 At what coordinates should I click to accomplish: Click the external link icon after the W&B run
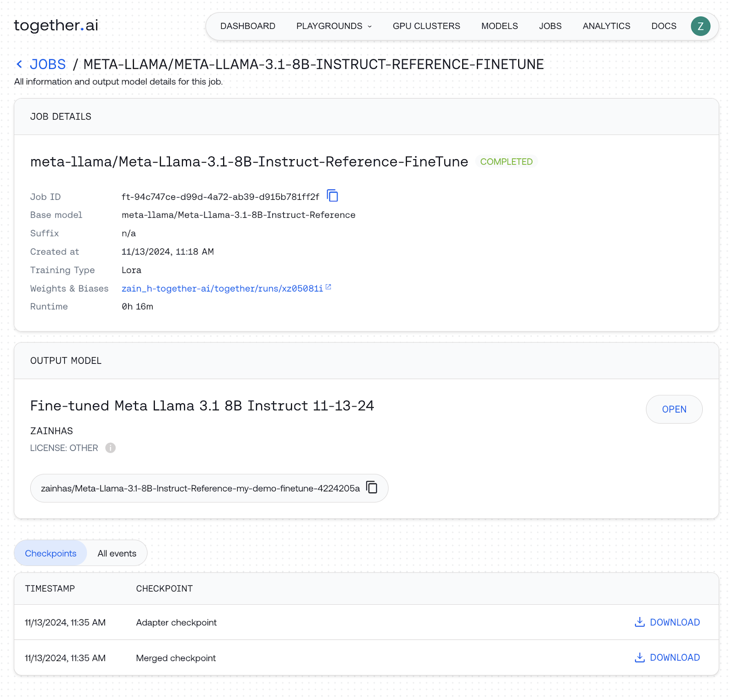pos(328,287)
